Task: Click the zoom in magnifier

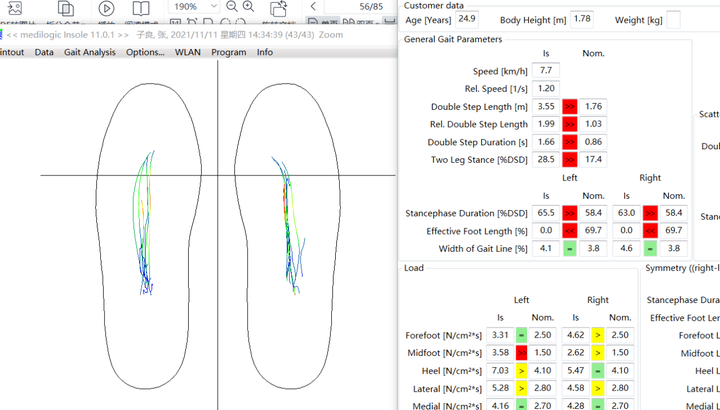Action: click(x=249, y=6)
